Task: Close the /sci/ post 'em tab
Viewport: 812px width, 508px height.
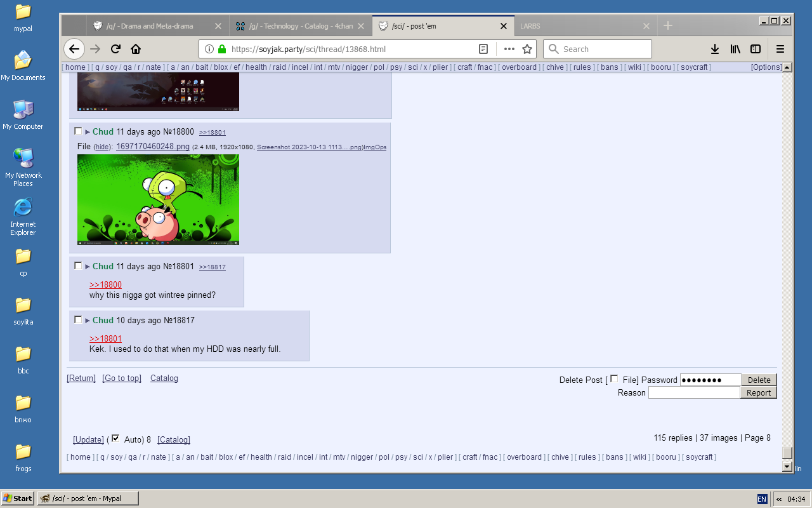Action: coord(504,26)
